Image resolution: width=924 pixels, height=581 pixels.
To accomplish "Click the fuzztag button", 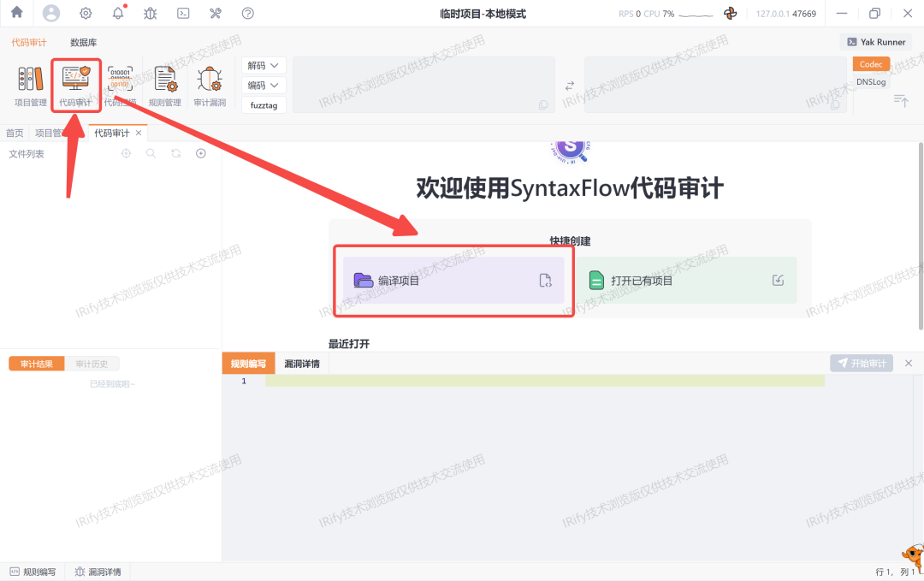I will [264, 105].
